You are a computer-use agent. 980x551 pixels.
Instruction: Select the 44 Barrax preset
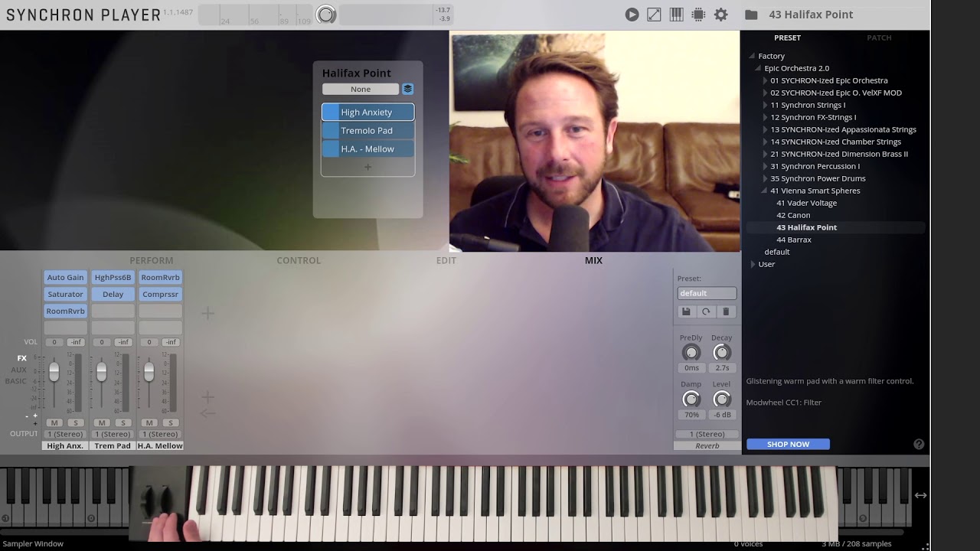794,240
